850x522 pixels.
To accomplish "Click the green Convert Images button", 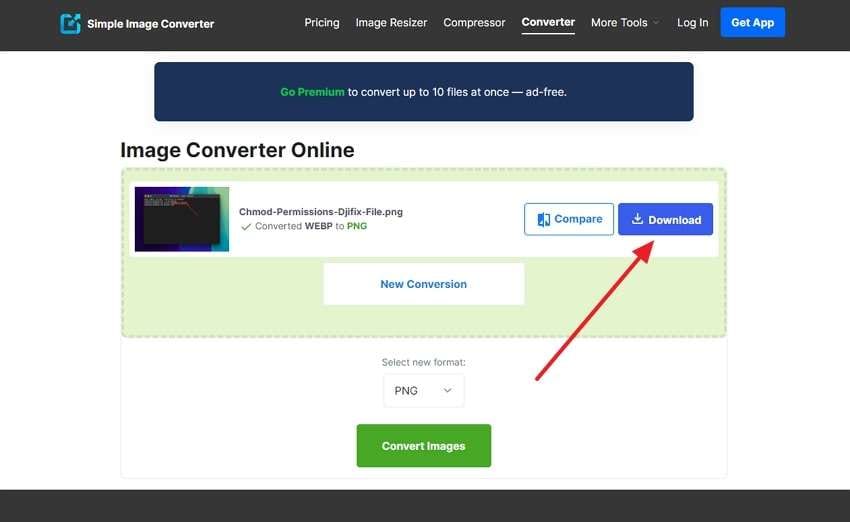I will [x=424, y=446].
